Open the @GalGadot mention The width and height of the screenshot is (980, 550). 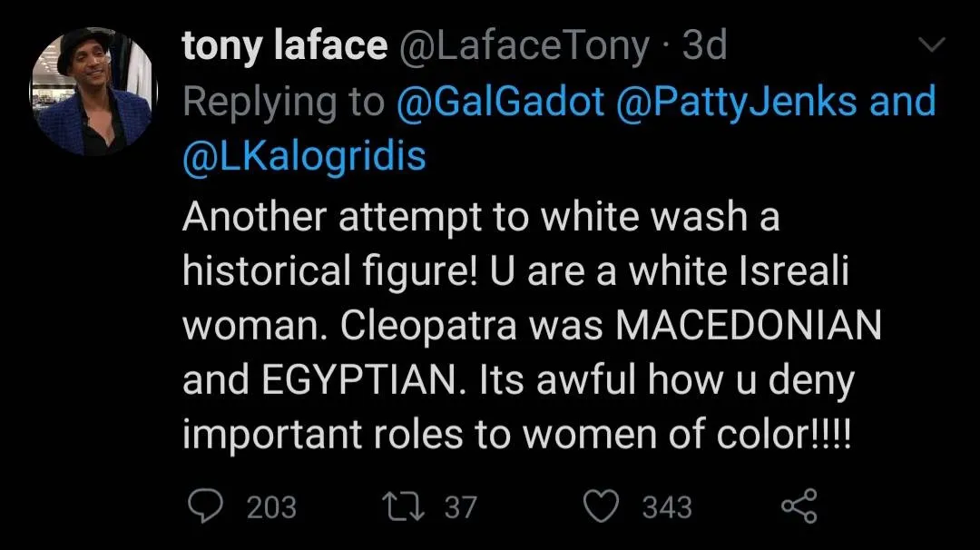(x=500, y=102)
